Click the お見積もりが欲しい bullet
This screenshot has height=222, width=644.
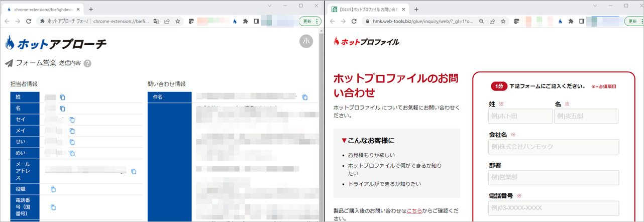(x=372, y=155)
